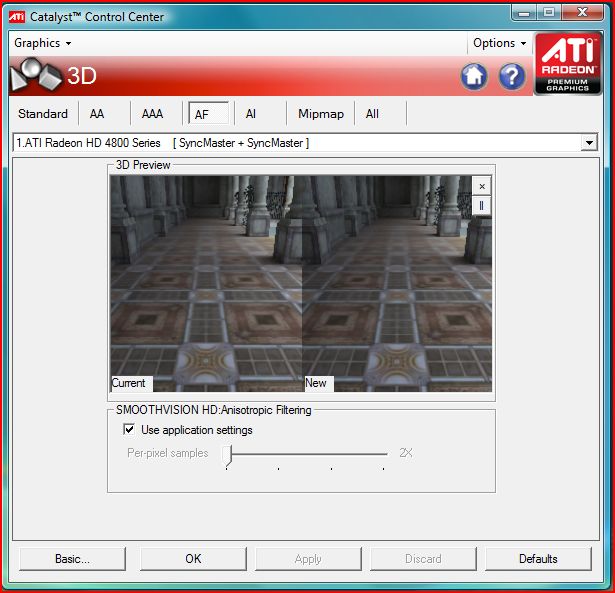Click the Basic... button
The width and height of the screenshot is (615, 593).
pyautogui.click(x=73, y=558)
